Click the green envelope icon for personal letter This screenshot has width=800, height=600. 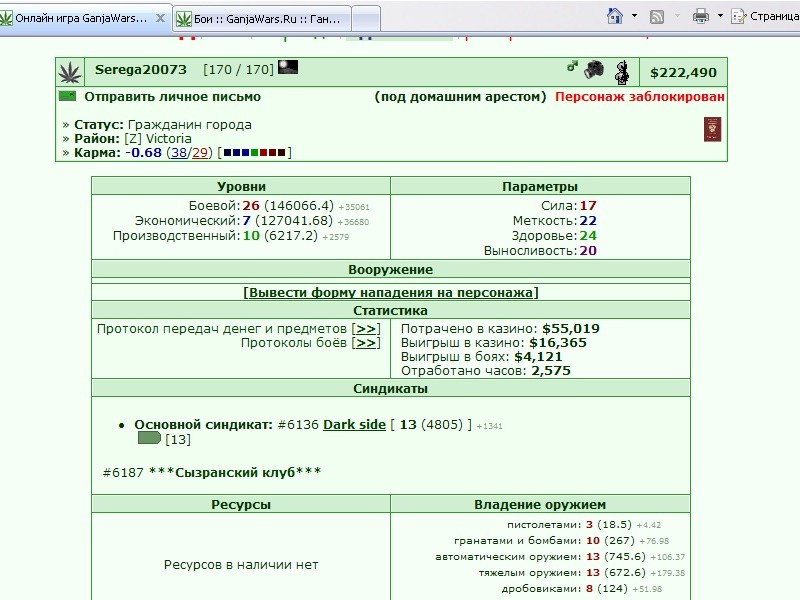click(x=67, y=96)
